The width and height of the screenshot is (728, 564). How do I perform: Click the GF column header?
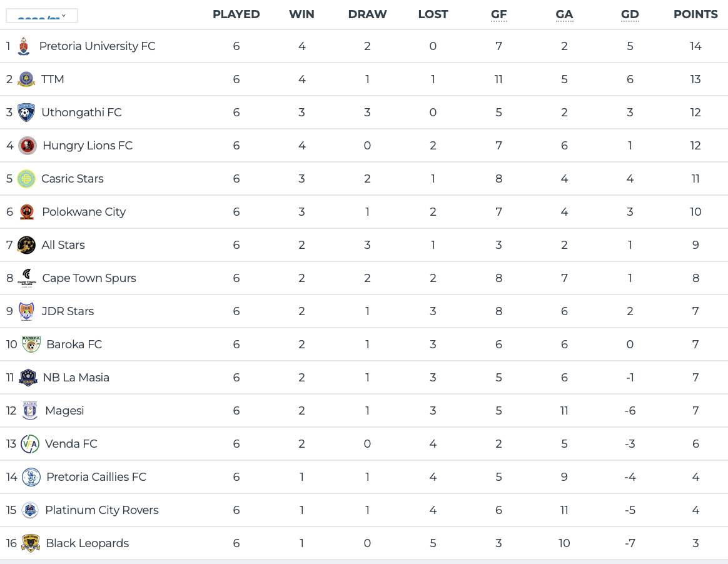[x=498, y=14]
